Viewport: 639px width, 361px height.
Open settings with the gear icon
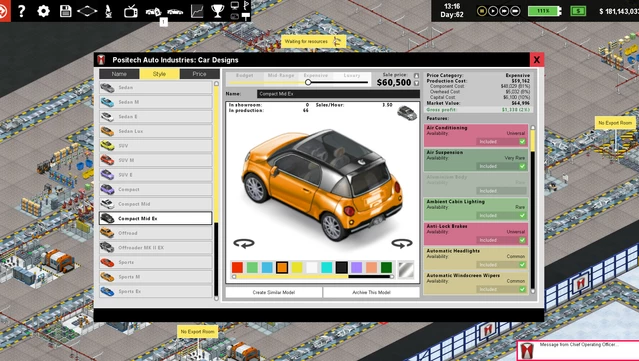click(44, 11)
